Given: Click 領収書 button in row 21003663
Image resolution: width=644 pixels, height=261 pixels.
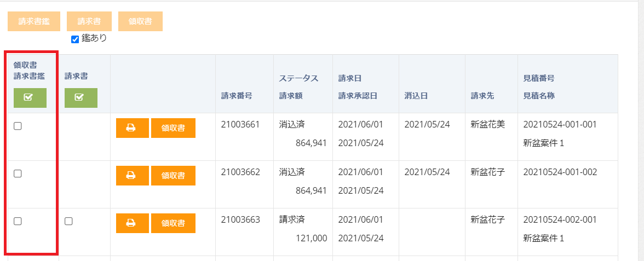Looking at the screenshot, I should pos(173,223).
